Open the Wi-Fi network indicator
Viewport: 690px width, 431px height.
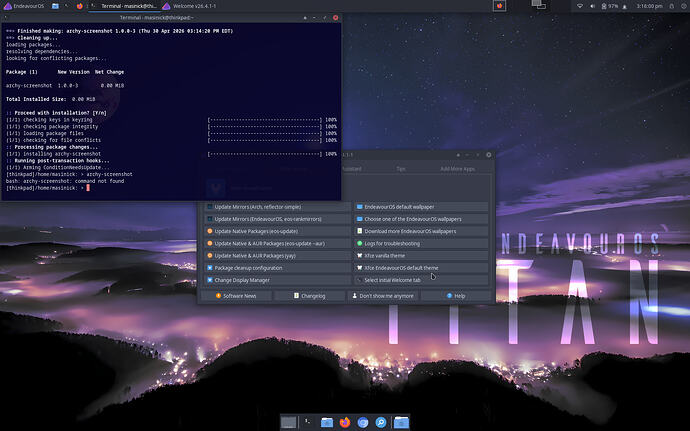tap(580, 6)
